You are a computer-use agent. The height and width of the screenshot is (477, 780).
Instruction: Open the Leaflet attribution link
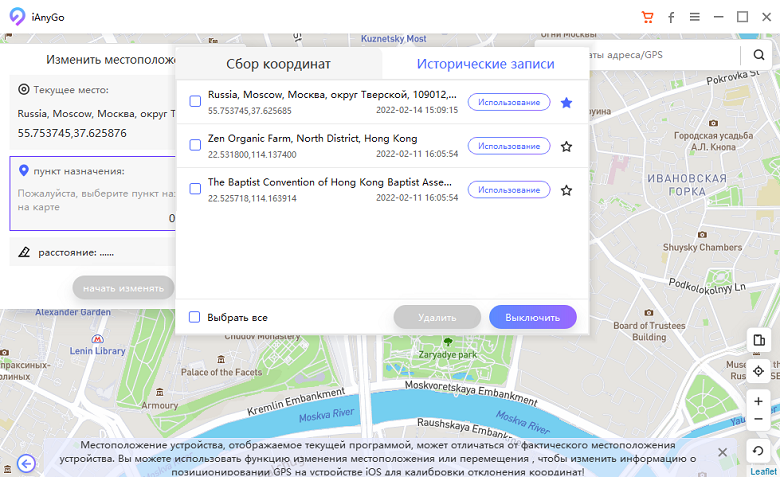pos(764,471)
